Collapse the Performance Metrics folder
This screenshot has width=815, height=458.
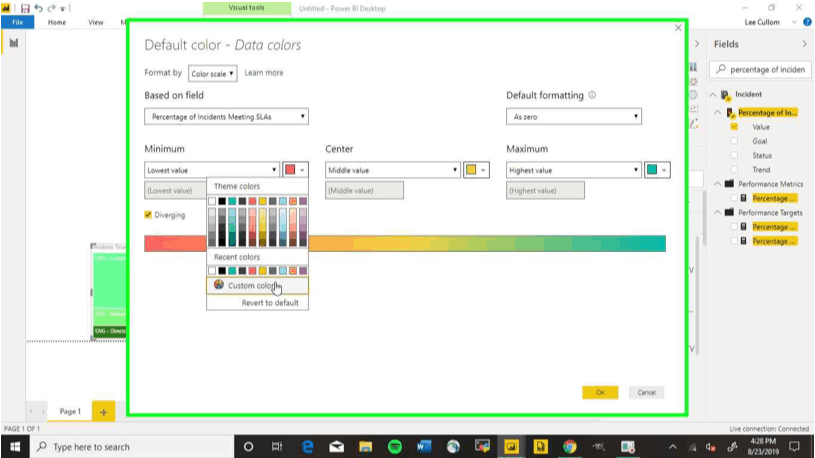[x=718, y=184]
